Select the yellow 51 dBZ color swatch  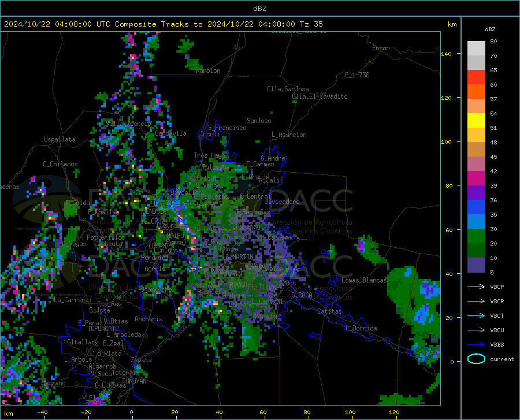coord(476,121)
